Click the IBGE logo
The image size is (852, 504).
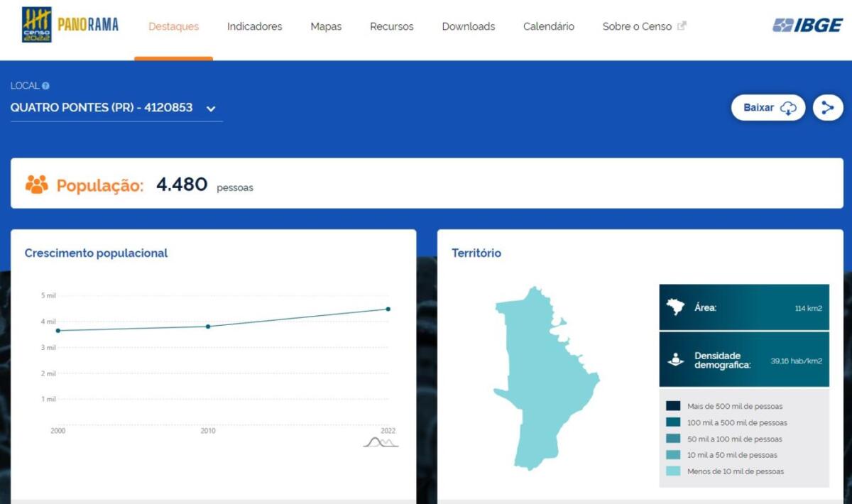click(x=807, y=26)
